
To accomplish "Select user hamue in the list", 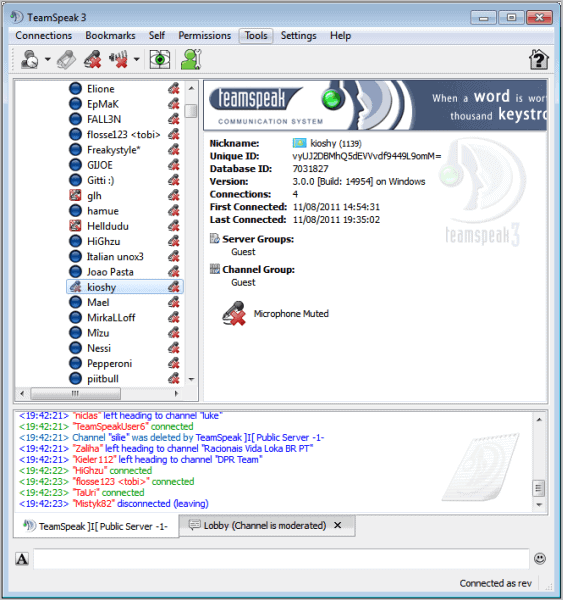I will tap(103, 211).
